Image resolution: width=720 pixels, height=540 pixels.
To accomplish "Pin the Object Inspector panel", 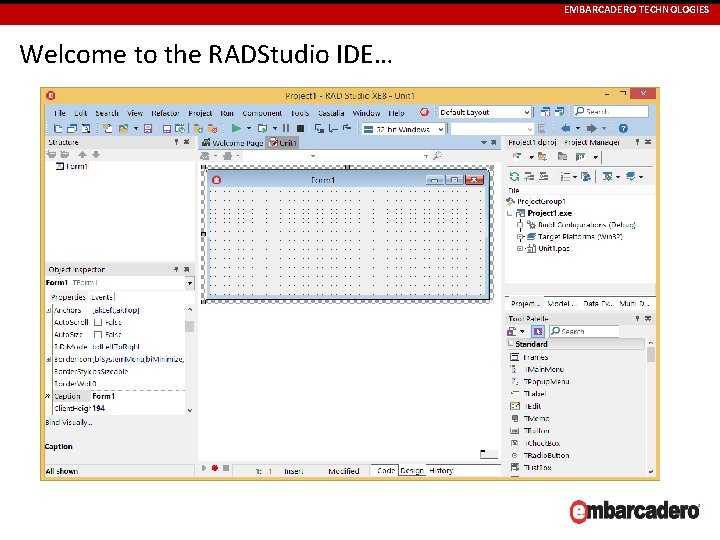I will (x=176, y=270).
